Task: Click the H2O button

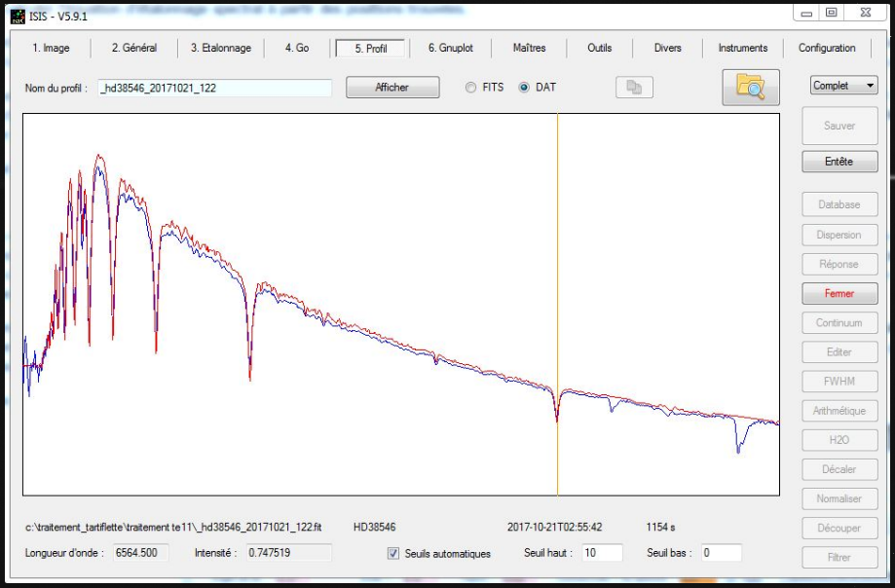Action: pyautogui.click(x=839, y=440)
